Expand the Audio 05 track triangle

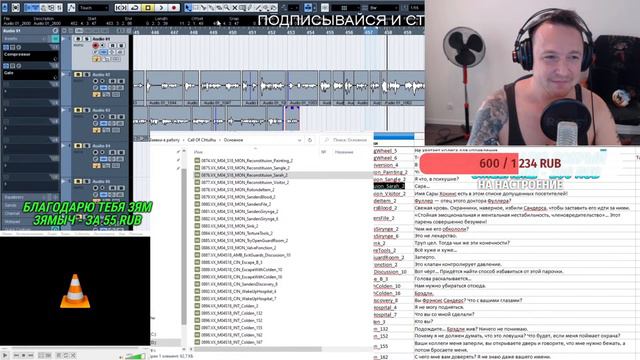[x=64, y=181]
